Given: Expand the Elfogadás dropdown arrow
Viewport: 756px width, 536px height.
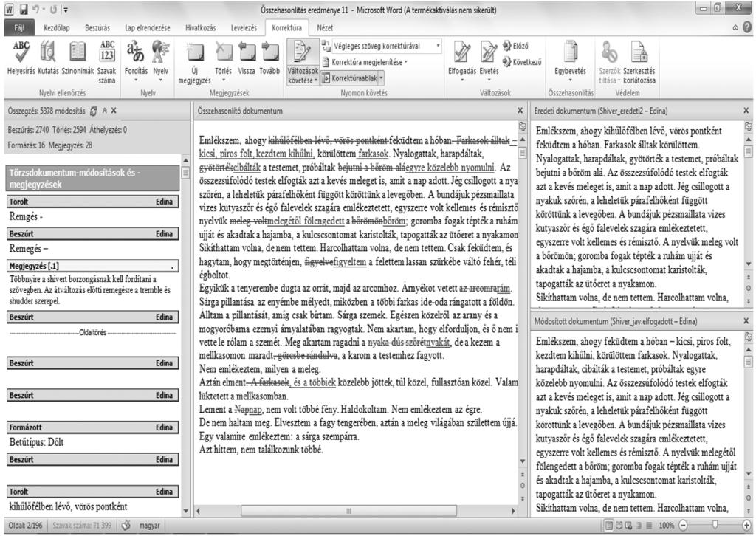Looking at the screenshot, I should [x=462, y=80].
